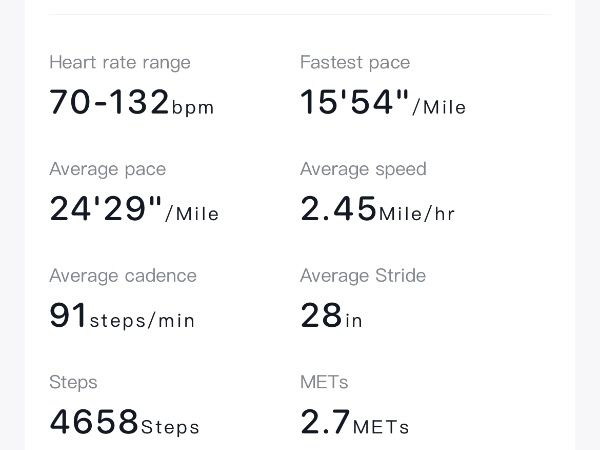Click the Steps label heading

(x=73, y=382)
